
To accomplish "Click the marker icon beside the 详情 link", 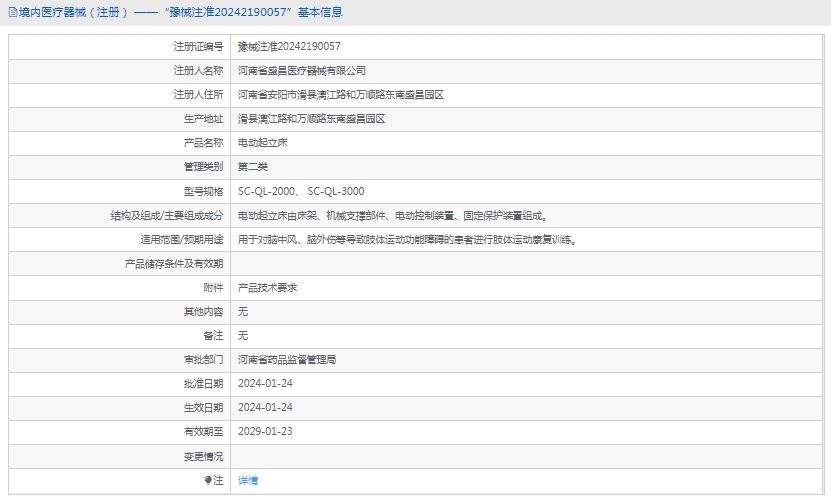I will (208, 481).
